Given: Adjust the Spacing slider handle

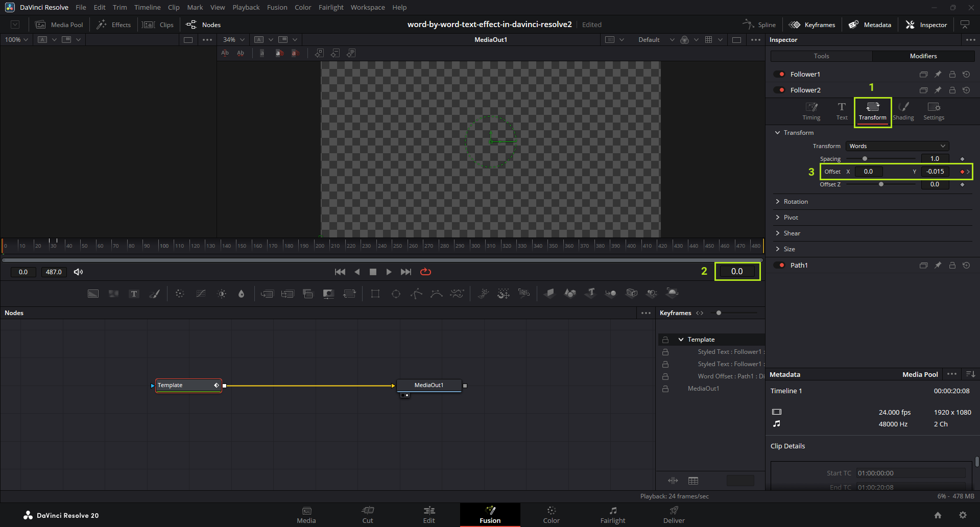Looking at the screenshot, I should point(865,159).
